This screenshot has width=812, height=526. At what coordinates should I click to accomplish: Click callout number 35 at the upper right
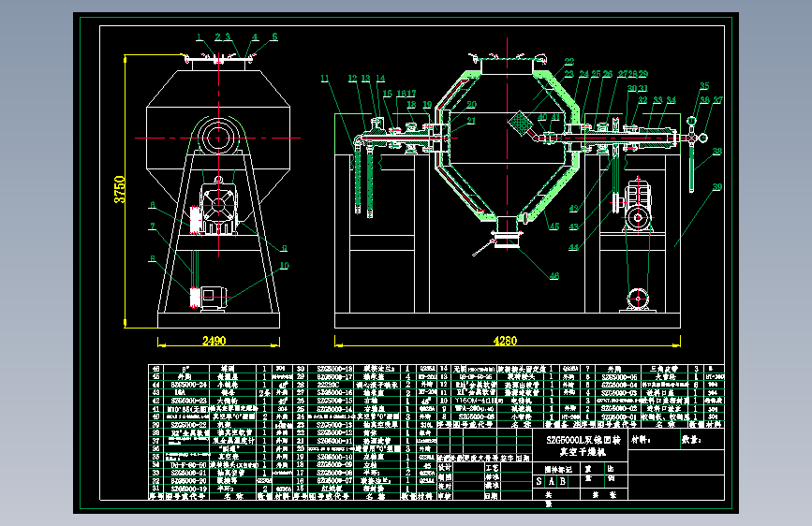click(x=704, y=86)
